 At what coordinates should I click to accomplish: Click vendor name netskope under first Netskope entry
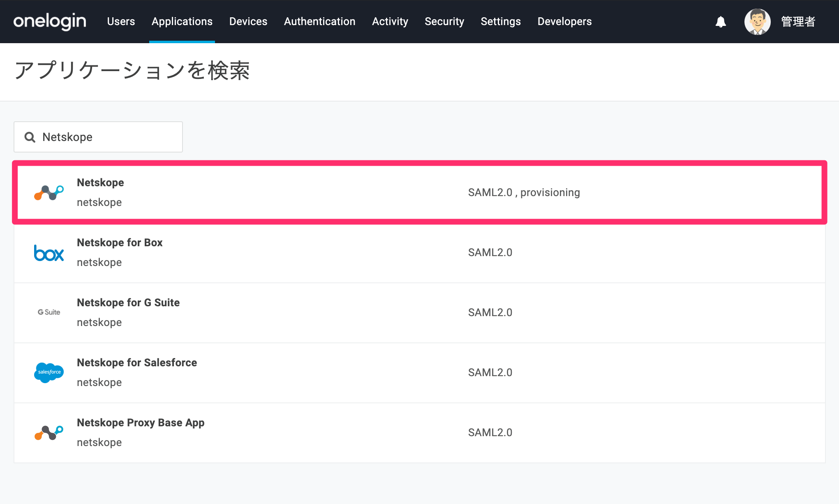tap(99, 203)
